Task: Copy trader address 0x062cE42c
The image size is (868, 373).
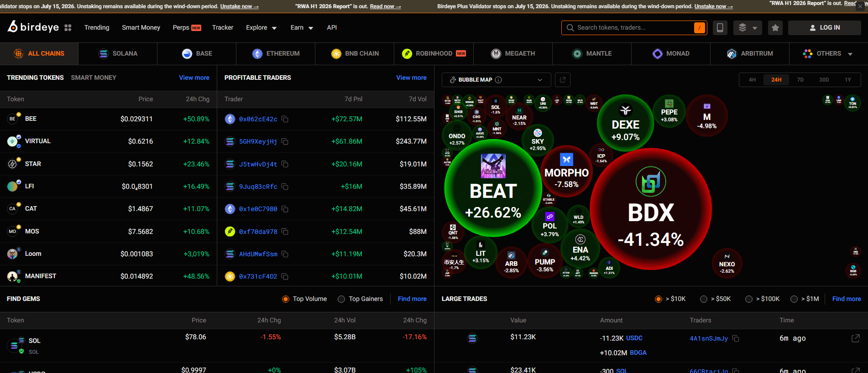Action: pyautogui.click(x=285, y=119)
